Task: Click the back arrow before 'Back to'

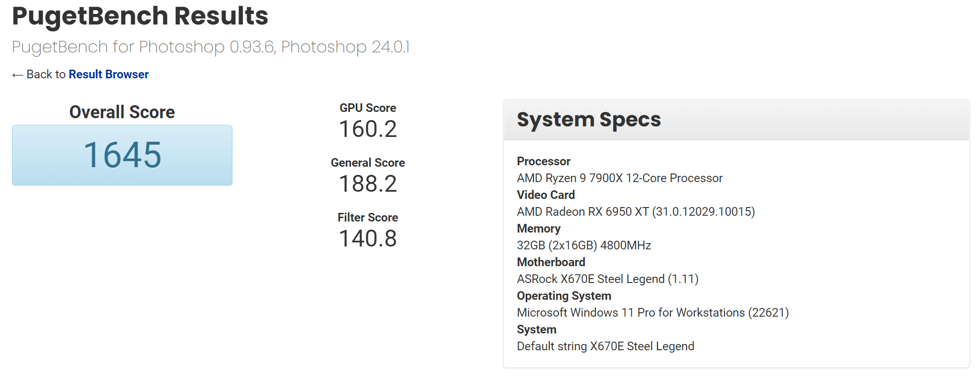Action: tap(17, 75)
